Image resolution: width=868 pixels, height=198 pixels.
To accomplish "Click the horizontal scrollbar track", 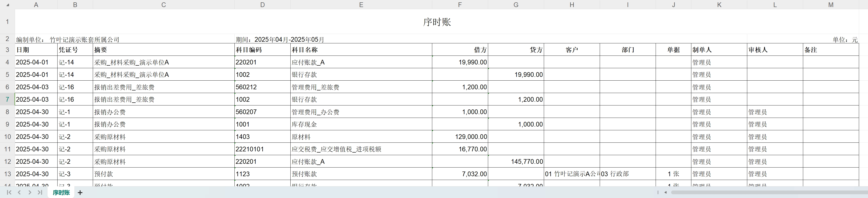I will [768, 192].
